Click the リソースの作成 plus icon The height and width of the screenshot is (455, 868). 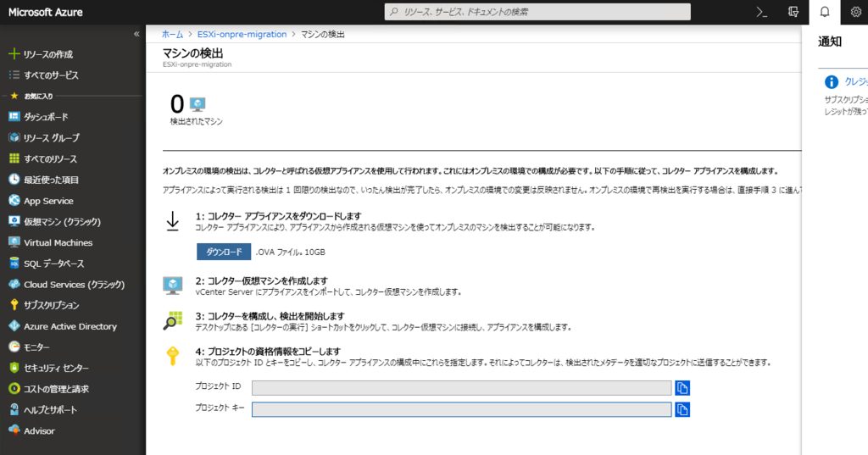point(14,53)
